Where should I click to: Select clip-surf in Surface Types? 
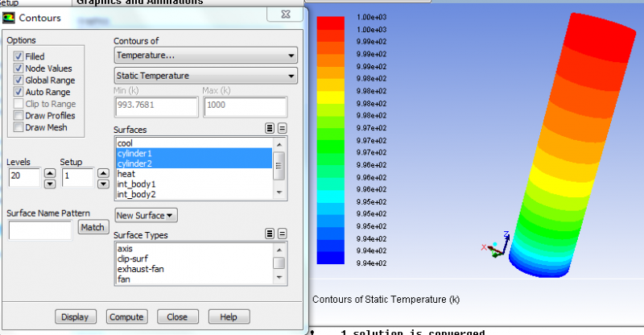point(194,258)
